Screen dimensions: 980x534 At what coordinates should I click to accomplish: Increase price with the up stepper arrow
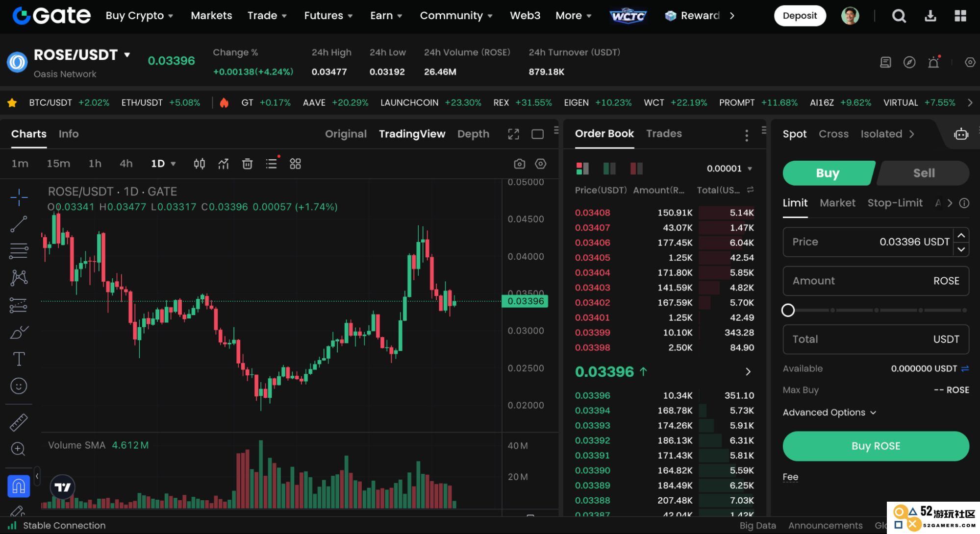pyautogui.click(x=961, y=236)
